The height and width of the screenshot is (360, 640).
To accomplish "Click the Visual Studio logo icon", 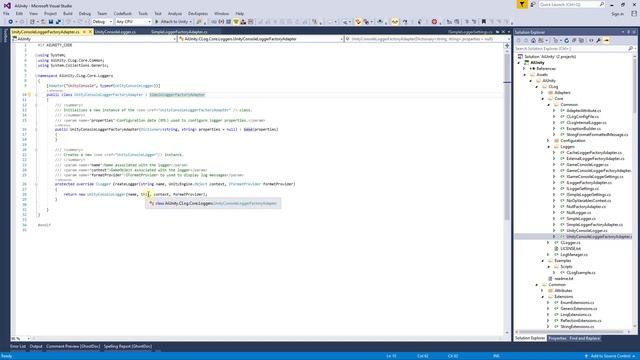I will pyautogui.click(x=7, y=6).
